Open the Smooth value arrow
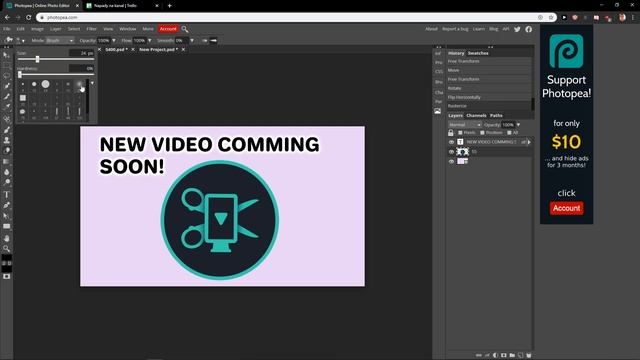The width and height of the screenshot is (640, 360). pos(192,40)
